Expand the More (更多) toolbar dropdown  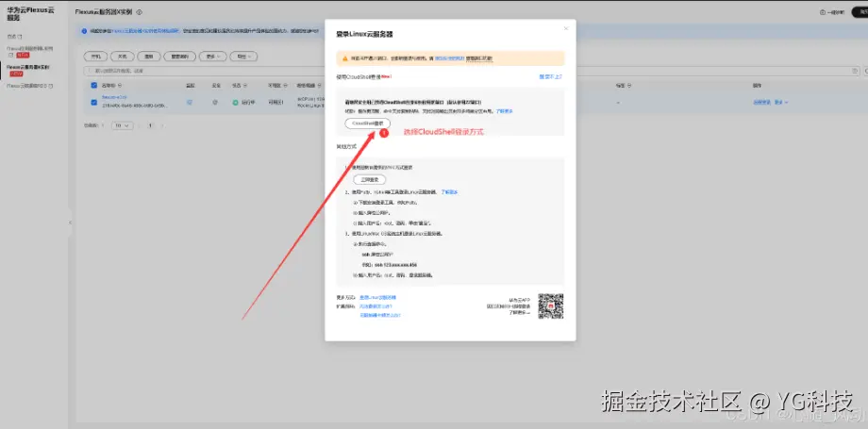click(x=212, y=57)
